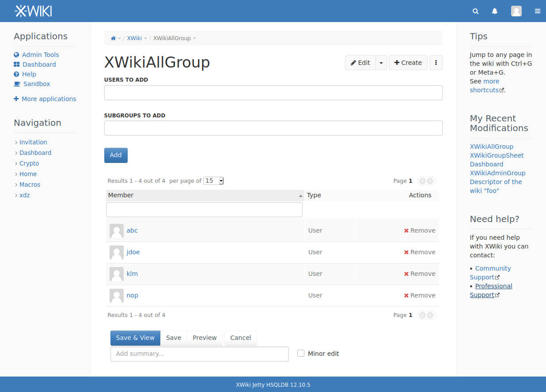Open the search magnifier icon
546x392 pixels.
pyautogui.click(x=475, y=11)
